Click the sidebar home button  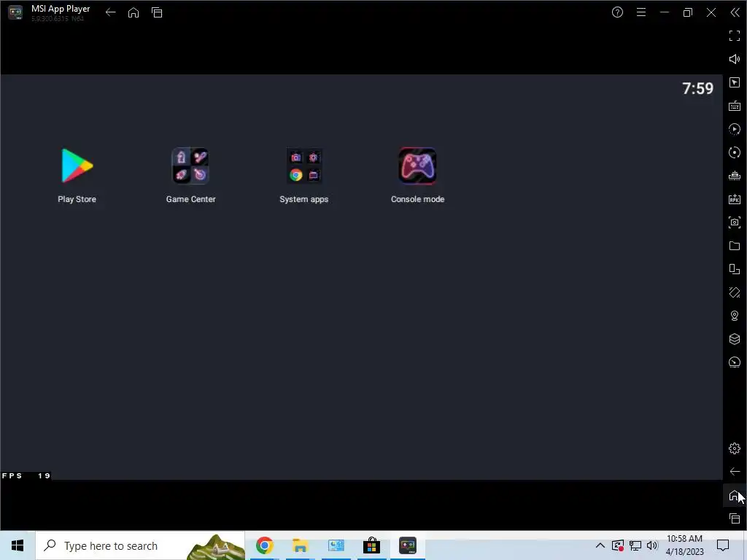coord(734,495)
